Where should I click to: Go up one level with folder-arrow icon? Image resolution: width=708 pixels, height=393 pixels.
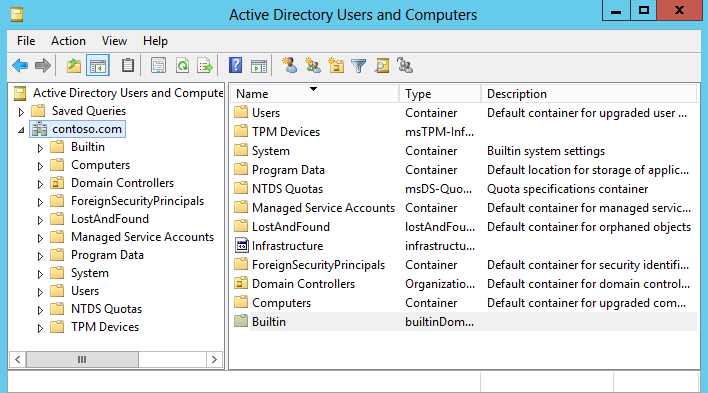74,66
